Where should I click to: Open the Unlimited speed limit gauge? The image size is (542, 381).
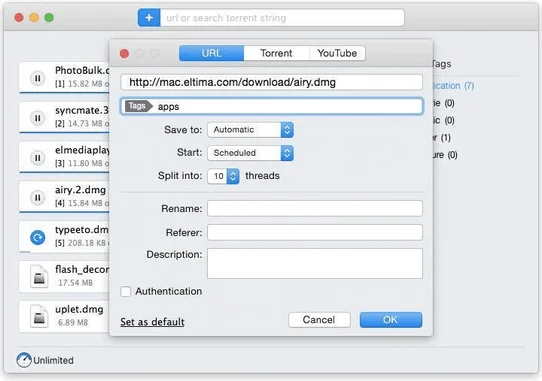coord(24,360)
